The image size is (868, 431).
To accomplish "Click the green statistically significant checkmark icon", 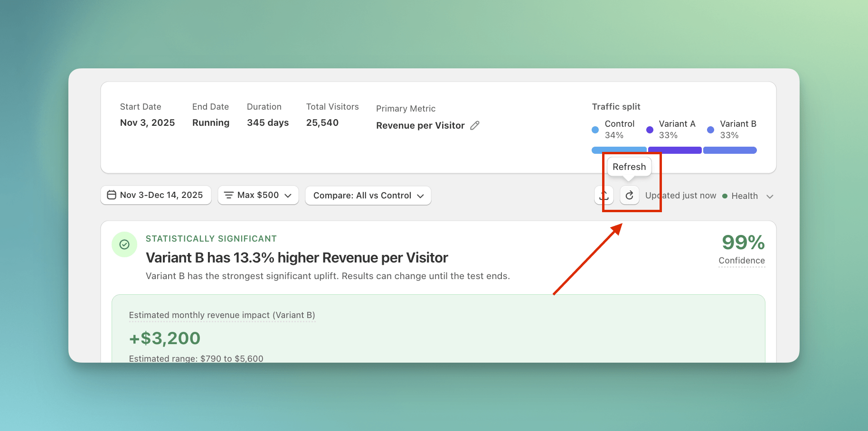I will (124, 244).
